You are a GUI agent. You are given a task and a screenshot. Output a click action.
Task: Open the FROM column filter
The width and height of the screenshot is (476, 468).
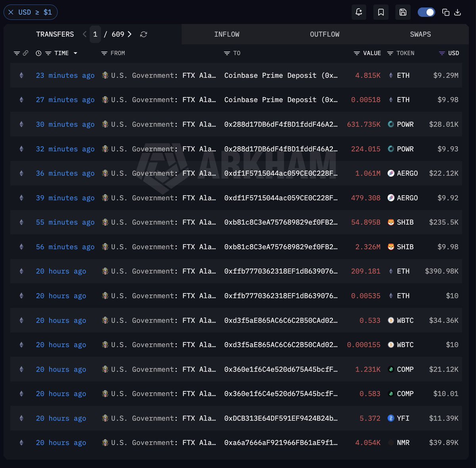tap(104, 53)
